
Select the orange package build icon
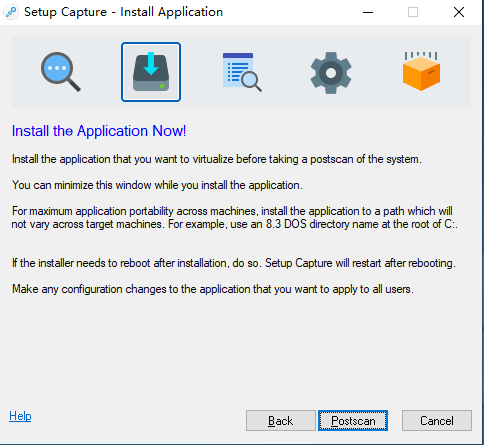pos(421,71)
